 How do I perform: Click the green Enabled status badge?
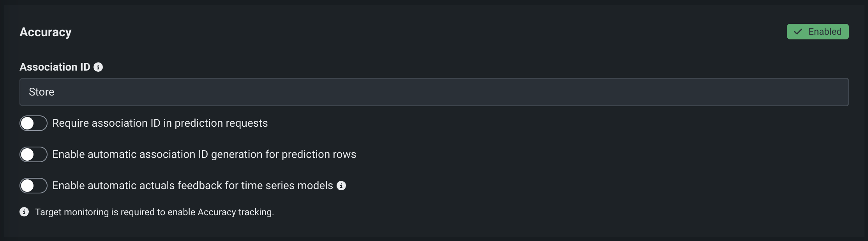click(x=817, y=32)
